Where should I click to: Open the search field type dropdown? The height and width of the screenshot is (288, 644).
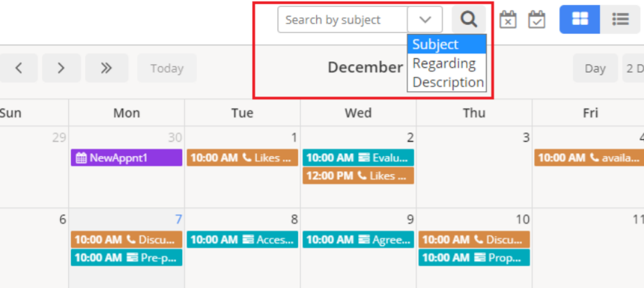click(425, 19)
